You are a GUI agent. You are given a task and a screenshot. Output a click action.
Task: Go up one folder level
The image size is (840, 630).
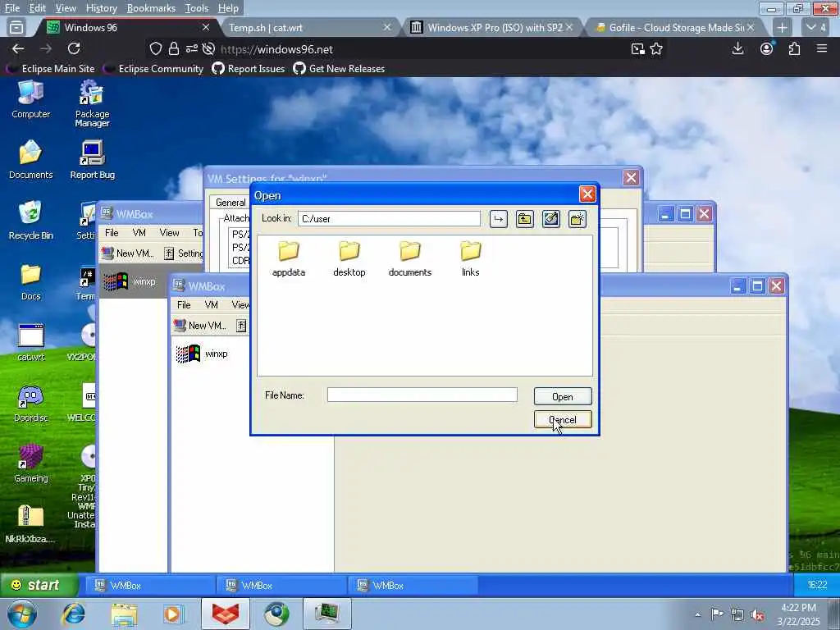pos(524,218)
